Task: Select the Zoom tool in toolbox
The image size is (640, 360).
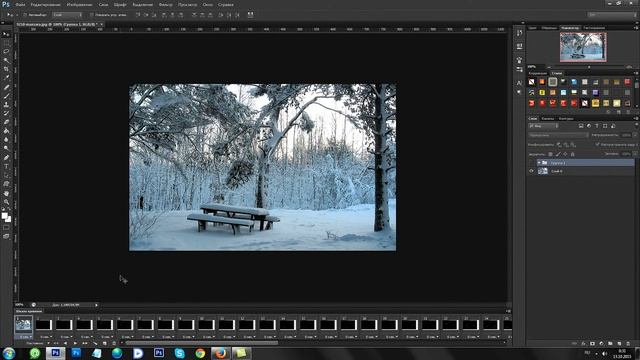Action: click(6, 202)
